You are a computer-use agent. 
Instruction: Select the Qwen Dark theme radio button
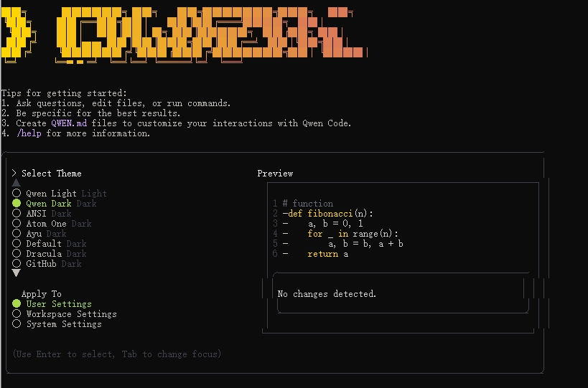[17, 204]
